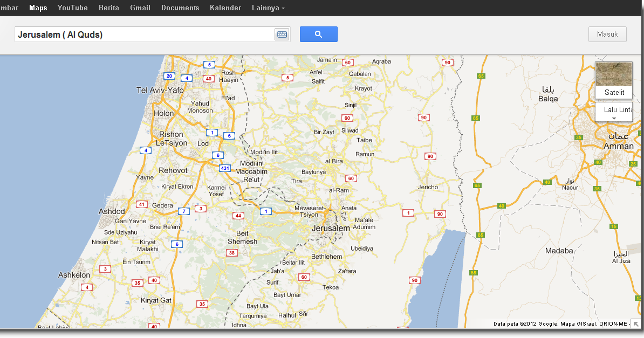Click the Lod label on map
The width and height of the screenshot is (644, 338).
pyautogui.click(x=203, y=143)
